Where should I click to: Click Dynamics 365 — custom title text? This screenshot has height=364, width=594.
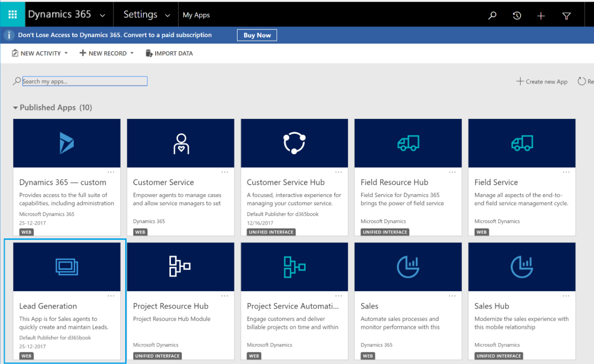63,182
